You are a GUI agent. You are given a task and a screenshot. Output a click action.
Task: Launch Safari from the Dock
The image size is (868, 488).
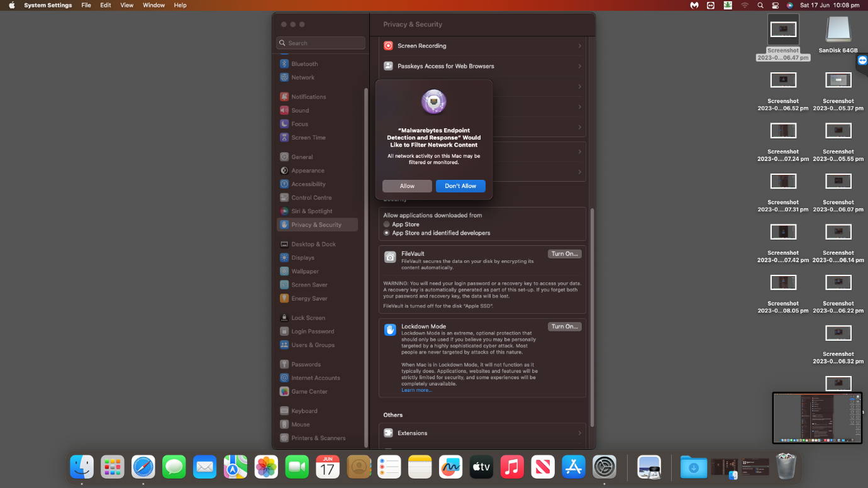(143, 467)
